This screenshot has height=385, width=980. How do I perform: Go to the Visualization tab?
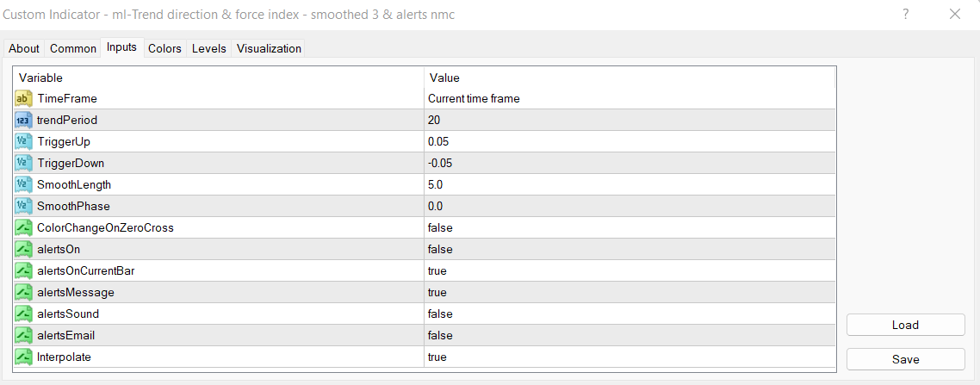269,49
